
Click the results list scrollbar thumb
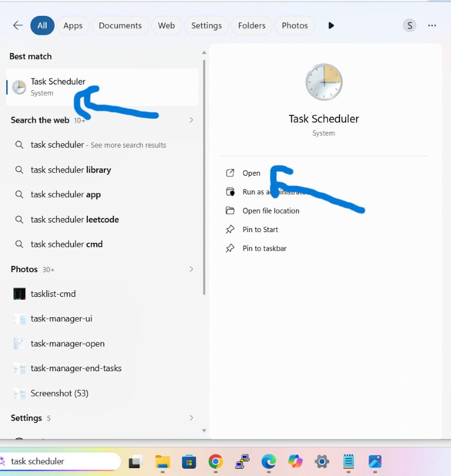click(x=204, y=177)
